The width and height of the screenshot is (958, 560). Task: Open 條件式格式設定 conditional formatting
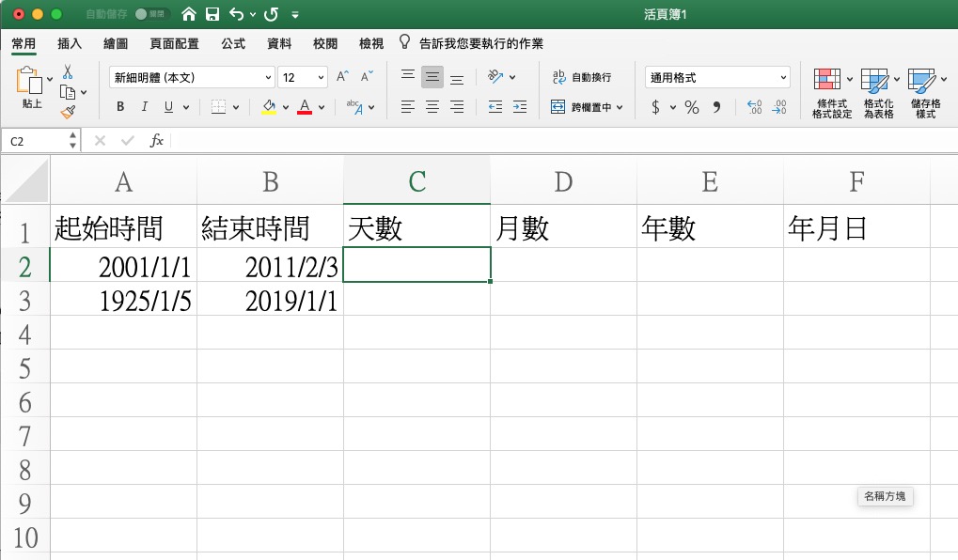point(832,93)
